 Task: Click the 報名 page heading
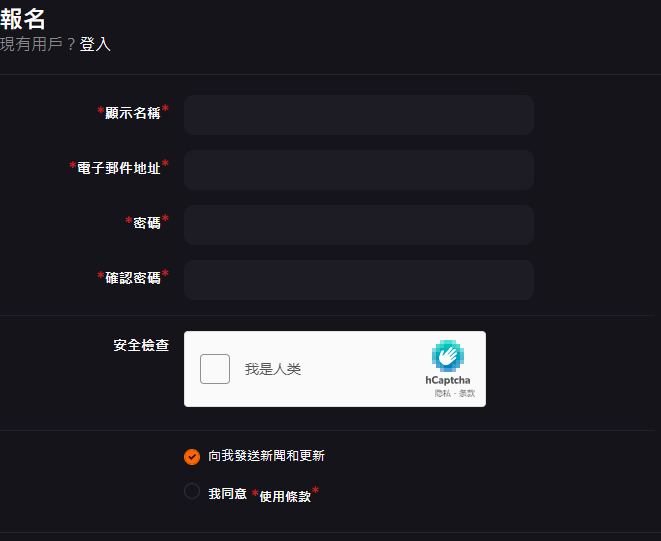24,18
